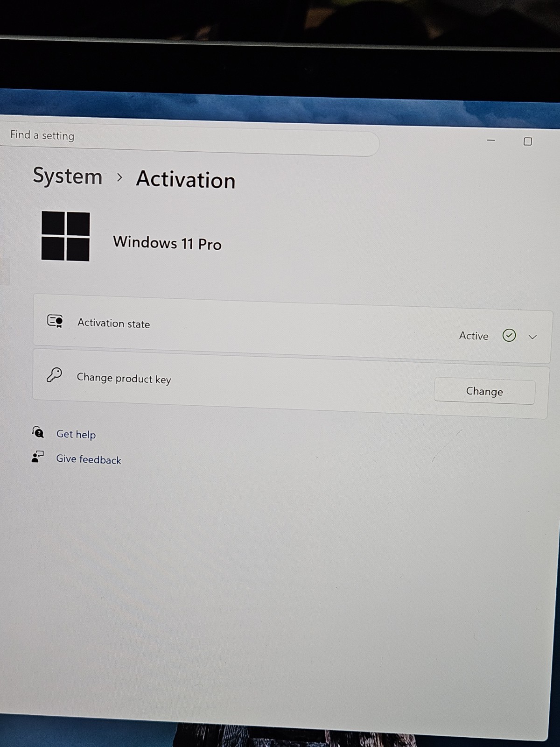Select the Windows 11 Pro edition text
Image resolution: width=560 pixels, height=747 pixels.
click(x=167, y=243)
